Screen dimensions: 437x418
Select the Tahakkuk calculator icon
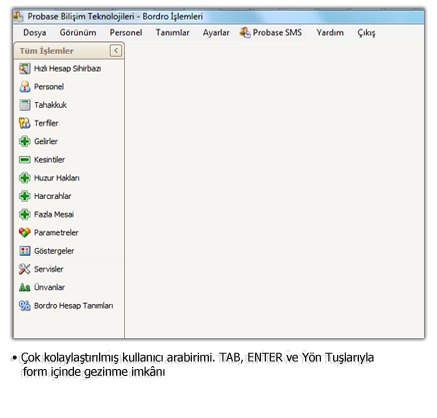(25, 105)
